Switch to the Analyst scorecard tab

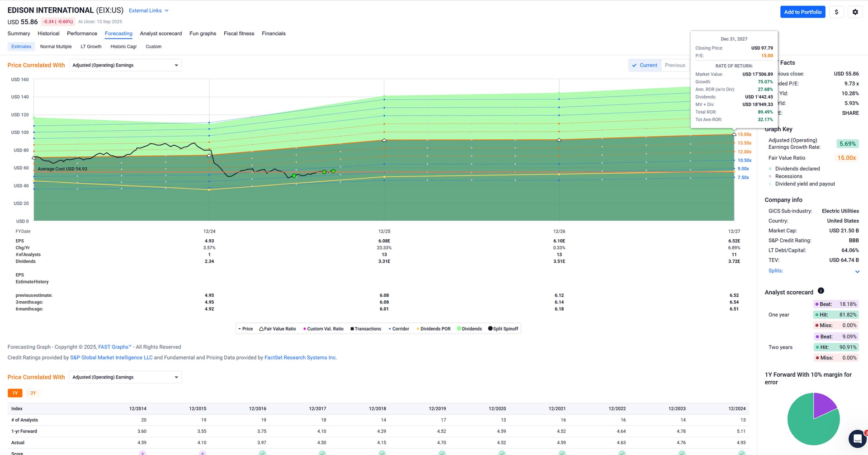(x=160, y=33)
